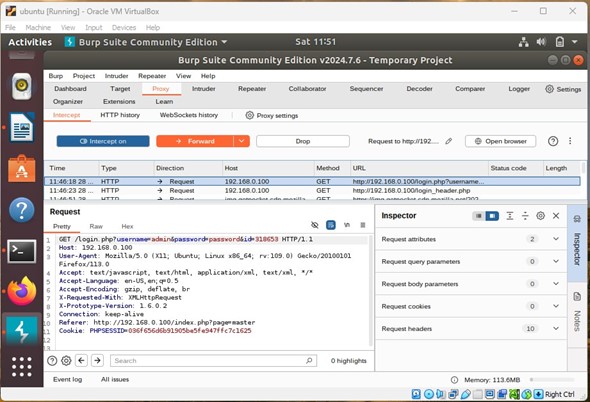Click the Open browser button
The width and height of the screenshot is (590, 402).
coord(500,141)
